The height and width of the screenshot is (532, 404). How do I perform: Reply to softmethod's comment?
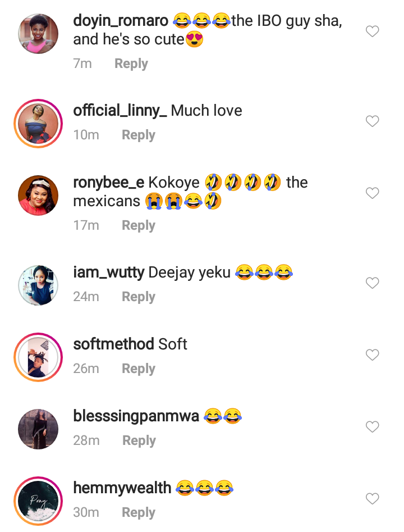(x=138, y=369)
